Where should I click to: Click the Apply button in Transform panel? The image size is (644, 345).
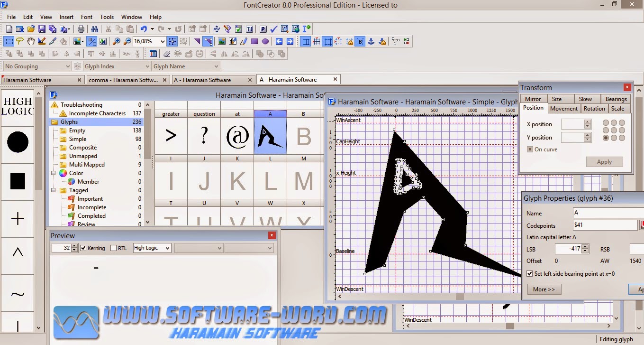pos(604,162)
